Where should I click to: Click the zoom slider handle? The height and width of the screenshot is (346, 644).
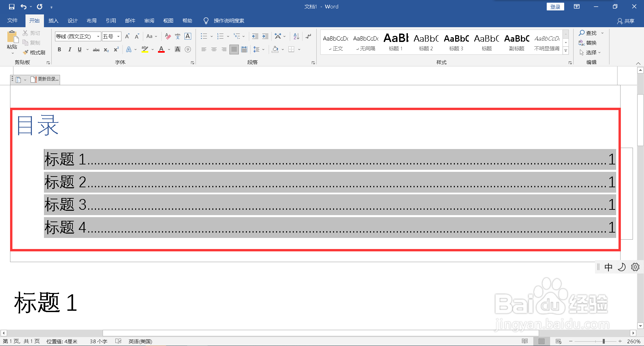point(603,341)
